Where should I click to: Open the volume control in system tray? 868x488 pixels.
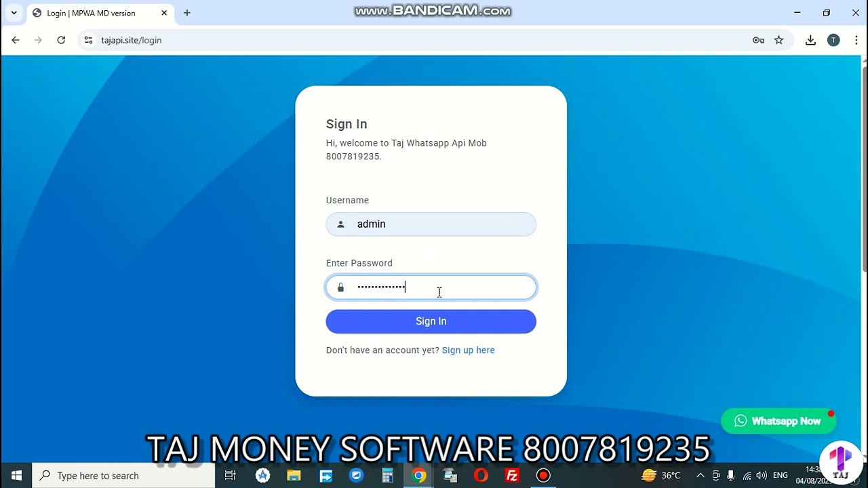(x=762, y=476)
